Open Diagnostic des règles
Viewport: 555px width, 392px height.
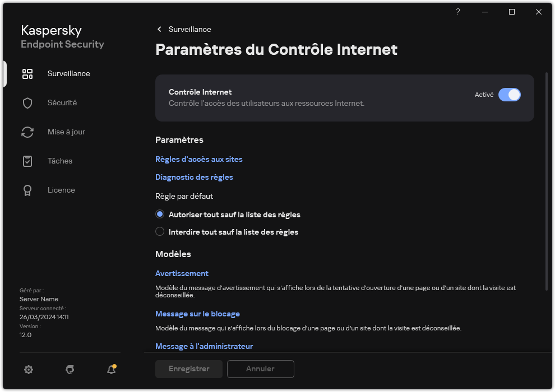(194, 177)
